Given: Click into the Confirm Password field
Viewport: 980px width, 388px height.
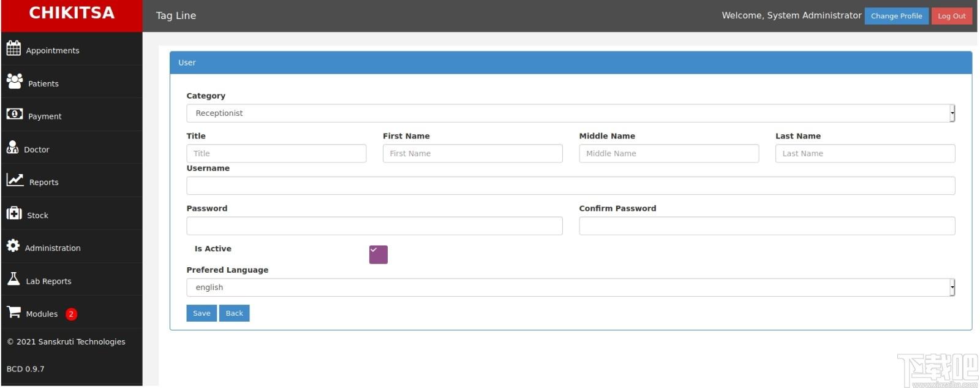Looking at the screenshot, I should 767,226.
